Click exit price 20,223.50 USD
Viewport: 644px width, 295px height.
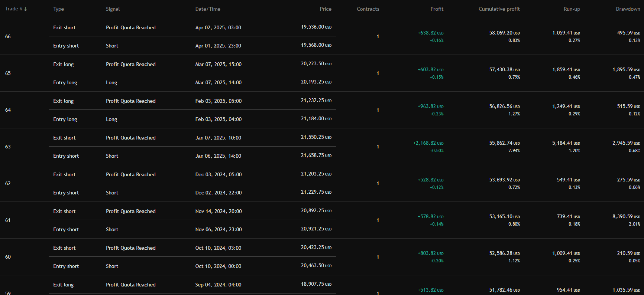click(316, 63)
